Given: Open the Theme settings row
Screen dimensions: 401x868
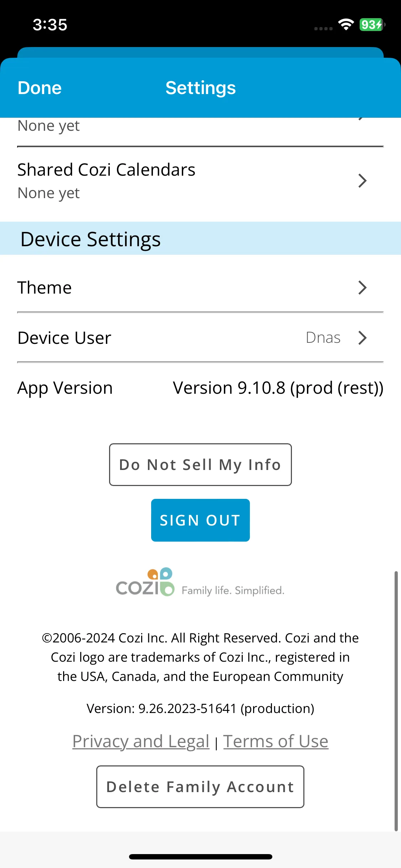Looking at the screenshot, I should click(200, 288).
